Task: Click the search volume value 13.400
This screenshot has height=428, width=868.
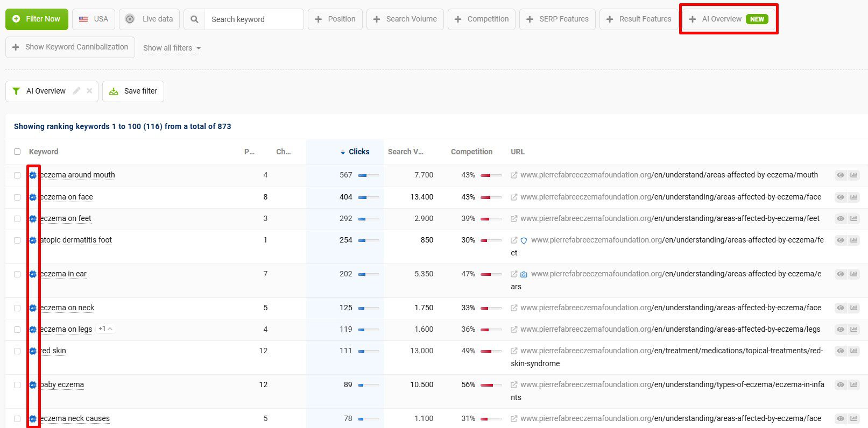Action: pyautogui.click(x=421, y=197)
